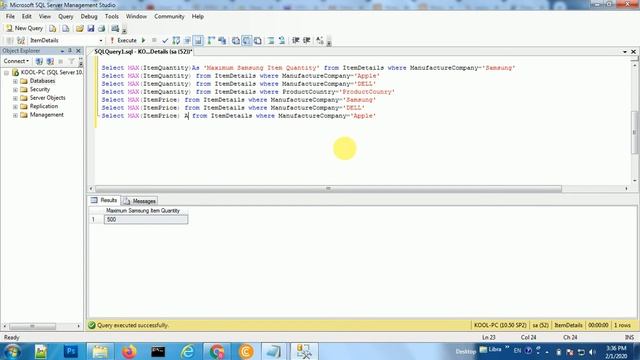Open the ItemDetails database dropdown
This screenshot has width=640, height=360.
tap(101, 40)
